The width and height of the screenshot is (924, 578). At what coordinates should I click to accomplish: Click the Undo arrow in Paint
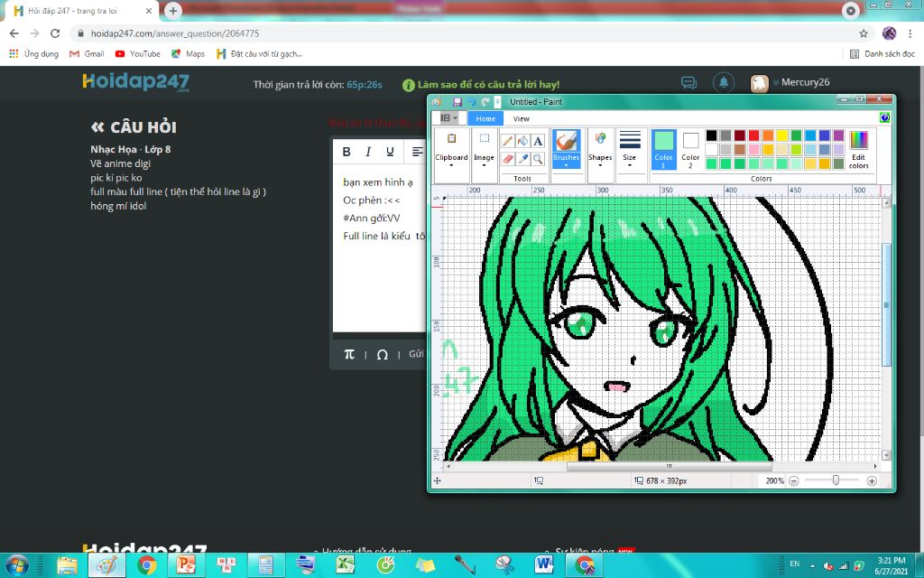coord(471,102)
